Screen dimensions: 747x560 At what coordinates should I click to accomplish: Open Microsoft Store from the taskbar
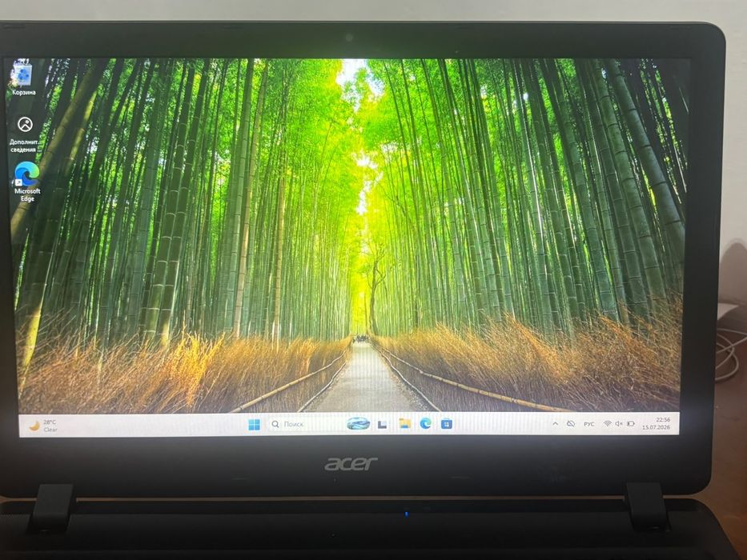447,423
